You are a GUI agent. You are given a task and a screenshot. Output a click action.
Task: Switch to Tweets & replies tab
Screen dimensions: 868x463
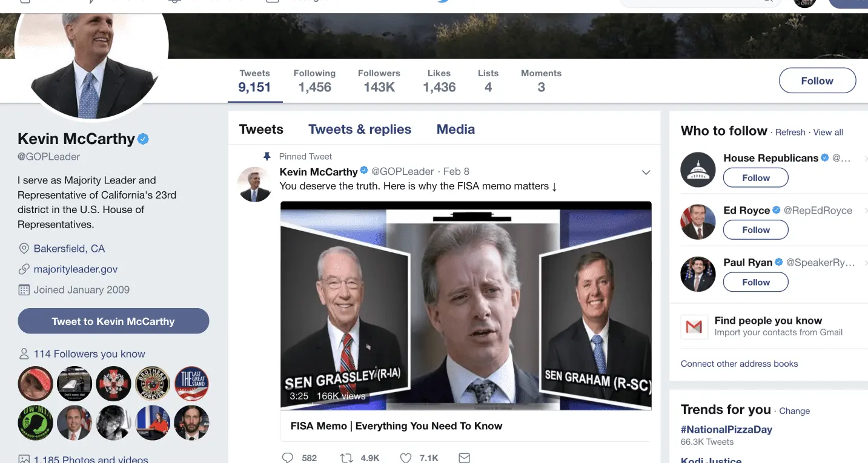(360, 130)
